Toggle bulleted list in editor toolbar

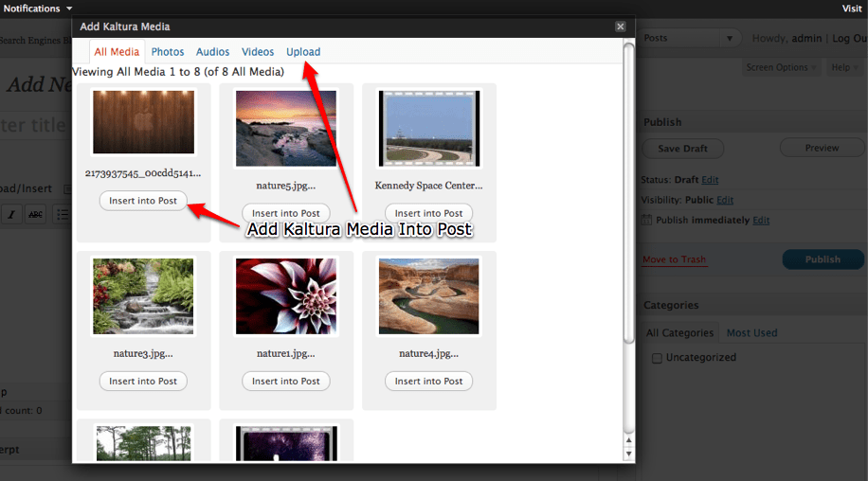(62, 214)
